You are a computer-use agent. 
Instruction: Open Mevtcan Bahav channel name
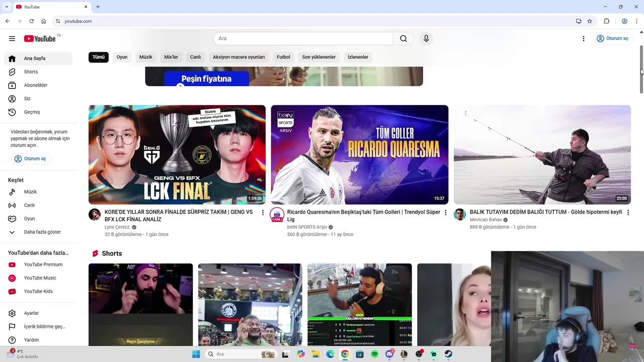486,220
